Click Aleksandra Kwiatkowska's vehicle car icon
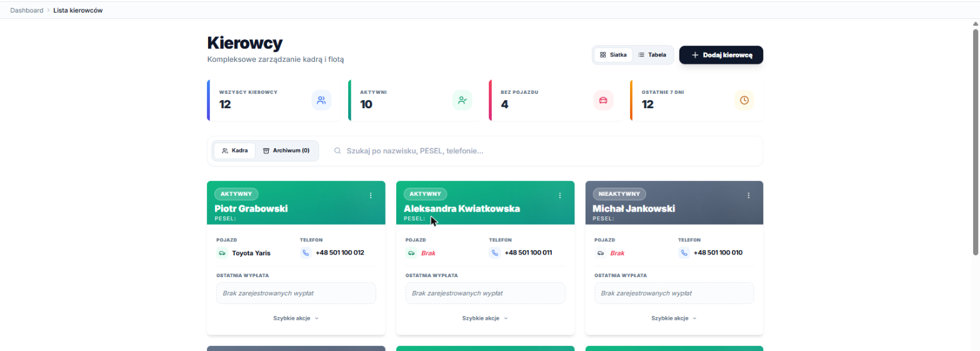The width and height of the screenshot is (980, 351). [411, 253]
